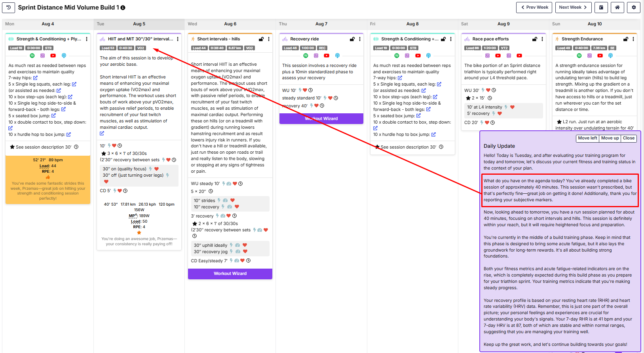Click Workout Wizard on Wednesday's hills session

(230, 274)
